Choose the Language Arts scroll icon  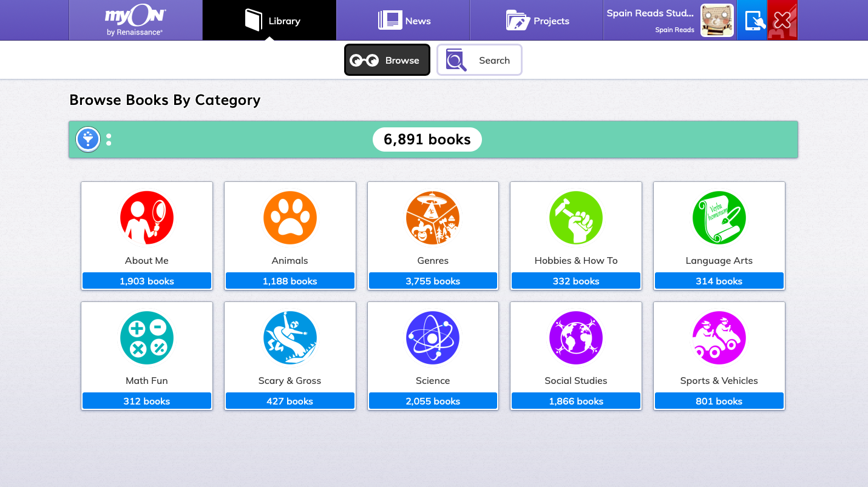pyautogui.click(x=719, y=218)
